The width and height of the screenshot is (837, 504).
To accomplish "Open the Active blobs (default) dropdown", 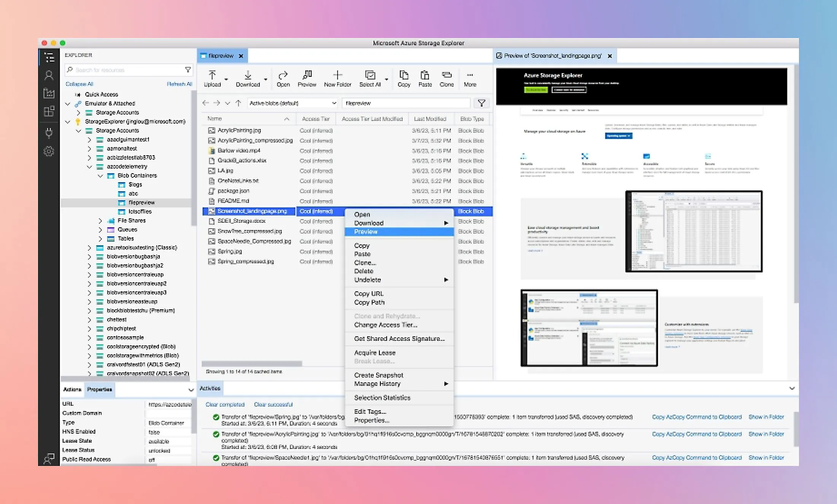I will pyautogui.click(x=292, y=103).
